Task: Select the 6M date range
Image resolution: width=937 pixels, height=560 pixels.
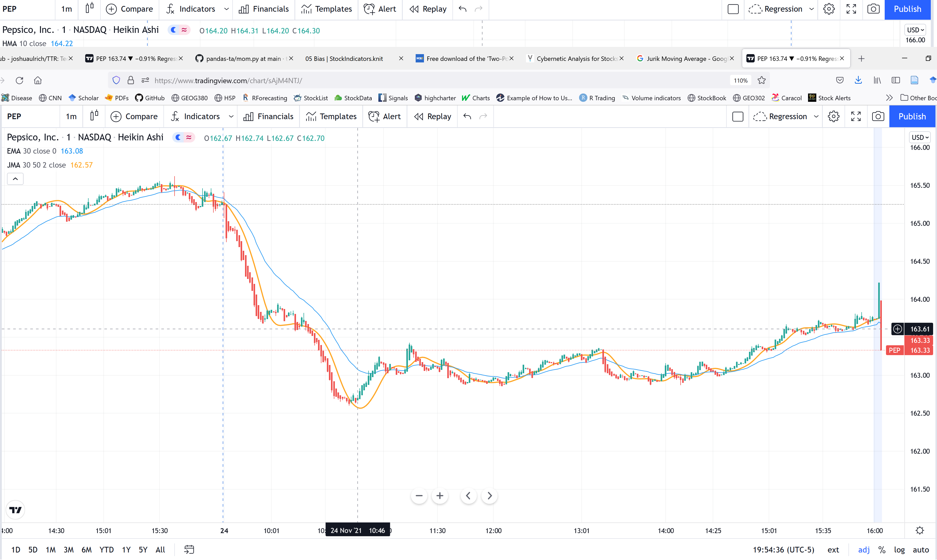Action: point(87,549)
